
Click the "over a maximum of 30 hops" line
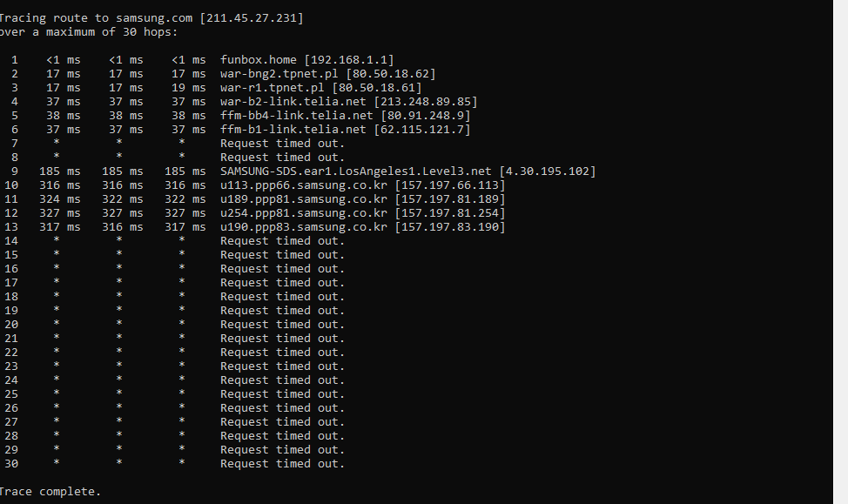88,31
